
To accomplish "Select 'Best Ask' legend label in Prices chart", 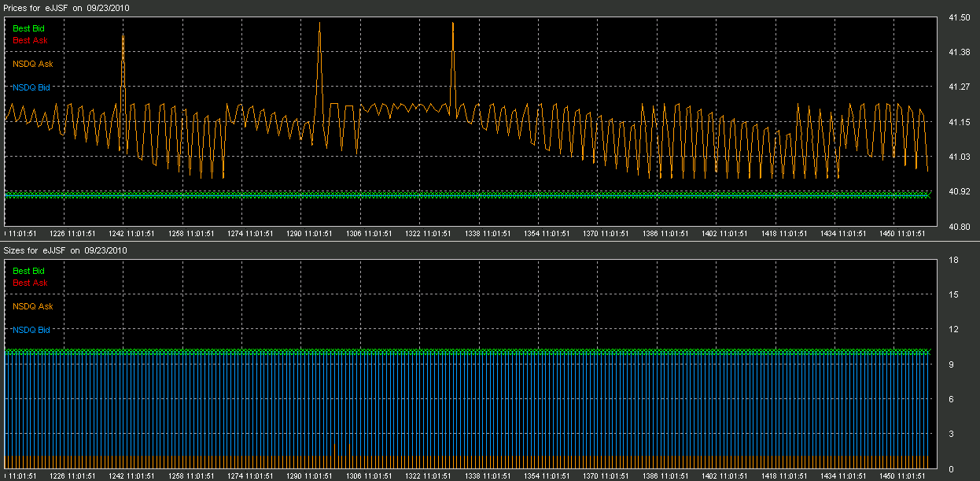I will coord(30,40).
